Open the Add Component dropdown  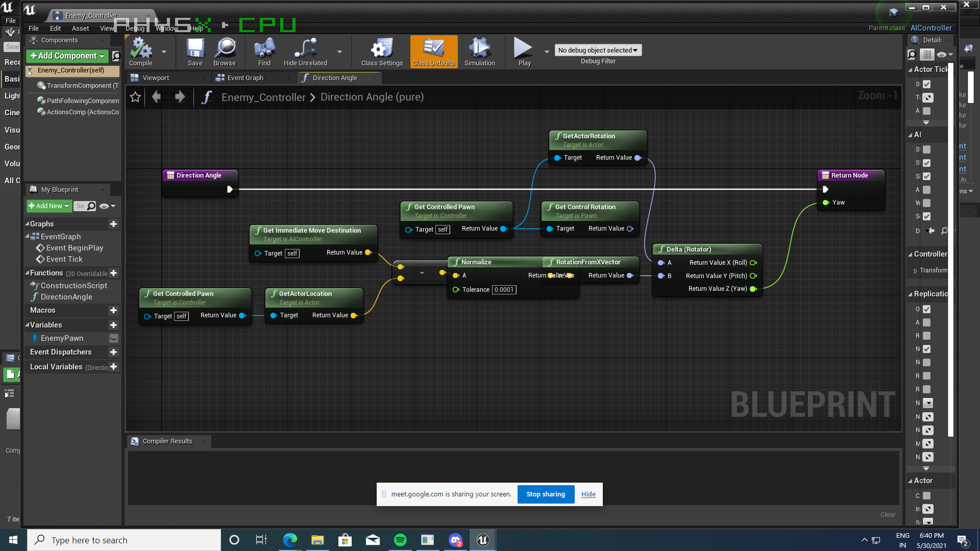tap(67, 56)
